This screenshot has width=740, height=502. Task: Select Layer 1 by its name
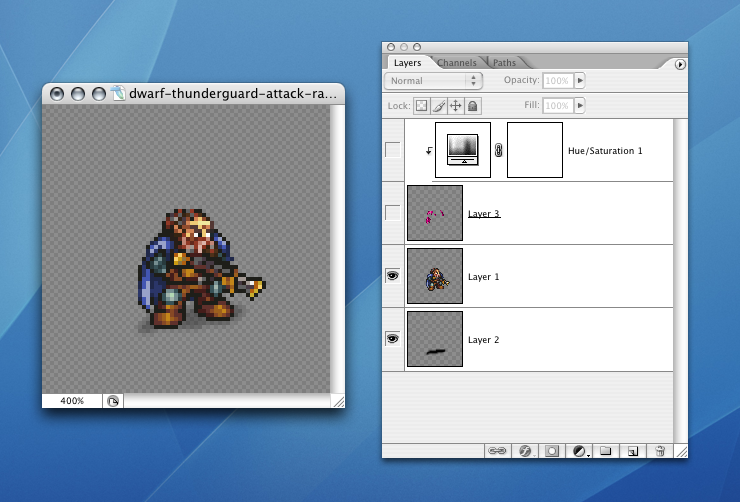[483, 277]
